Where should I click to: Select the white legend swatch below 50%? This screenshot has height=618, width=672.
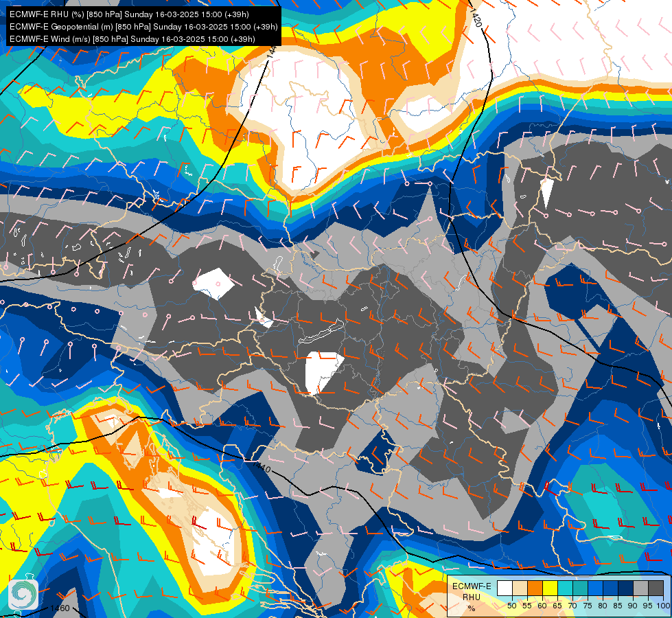(x=505, y=588)
